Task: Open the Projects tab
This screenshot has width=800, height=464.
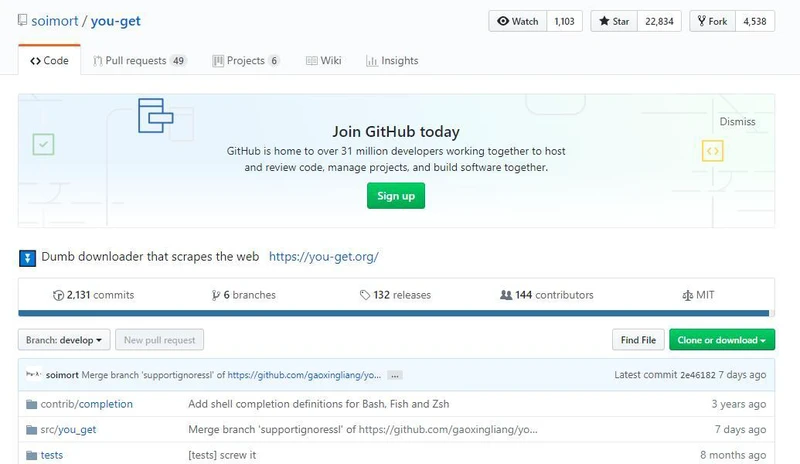Action: click(245, 61)
